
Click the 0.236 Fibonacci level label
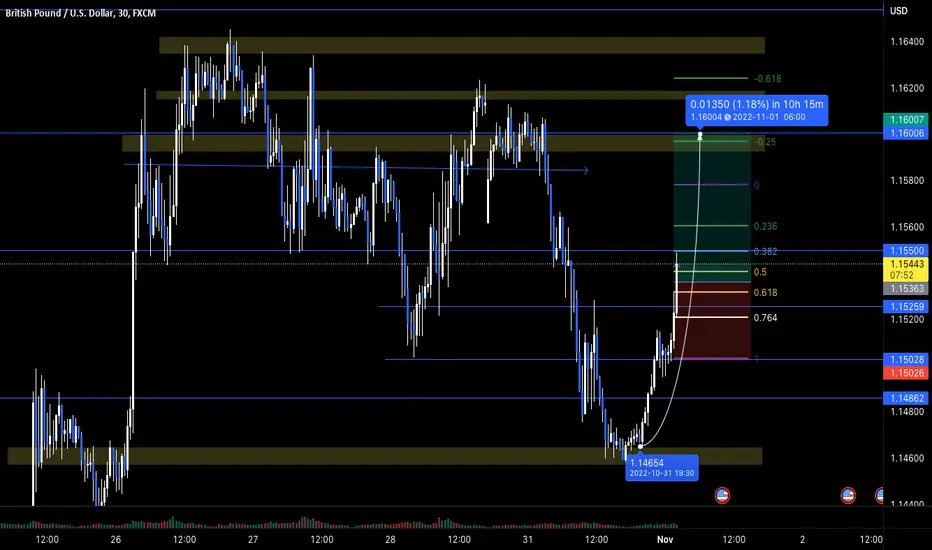tap(765, 226)
